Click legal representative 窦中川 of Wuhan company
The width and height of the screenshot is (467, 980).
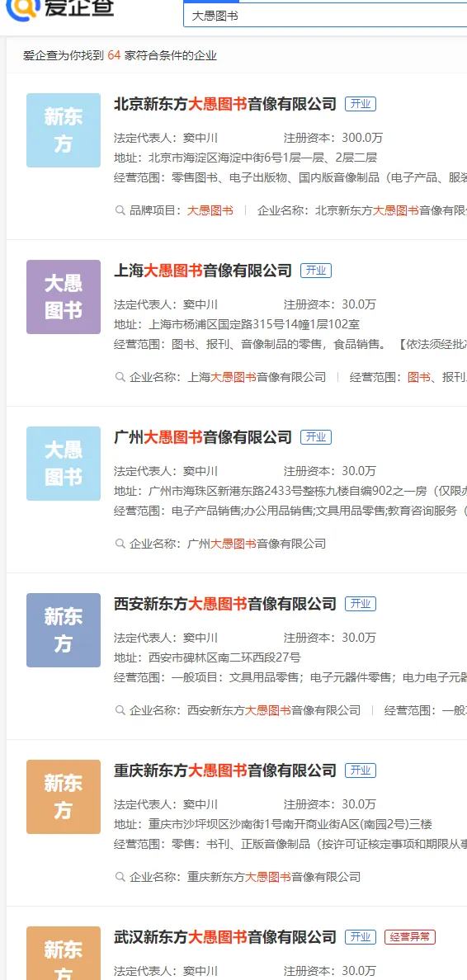tap(200, 971)
